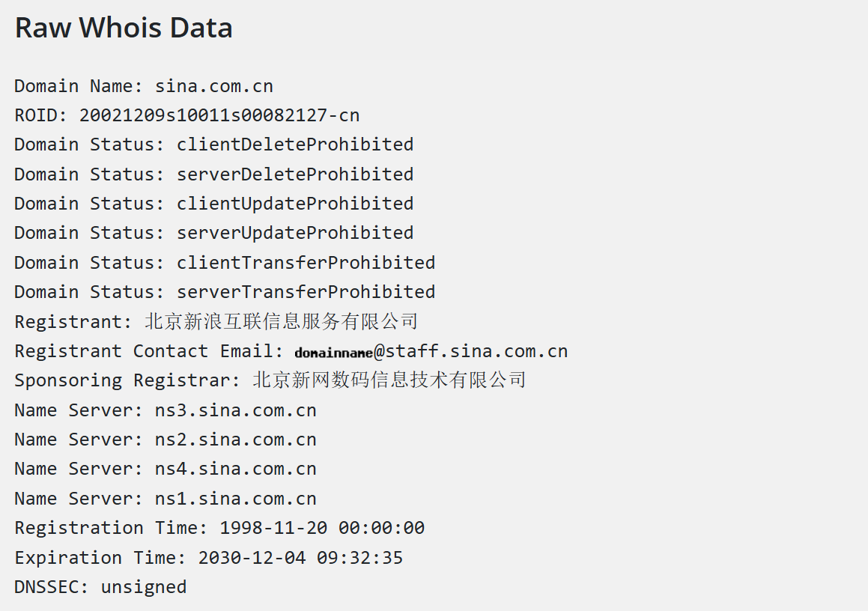The width and height of the screenshot is (868, 611).
Task: Click the clientTransferProhibited status text
Action: pyautogui.click(x=306, y=263)
